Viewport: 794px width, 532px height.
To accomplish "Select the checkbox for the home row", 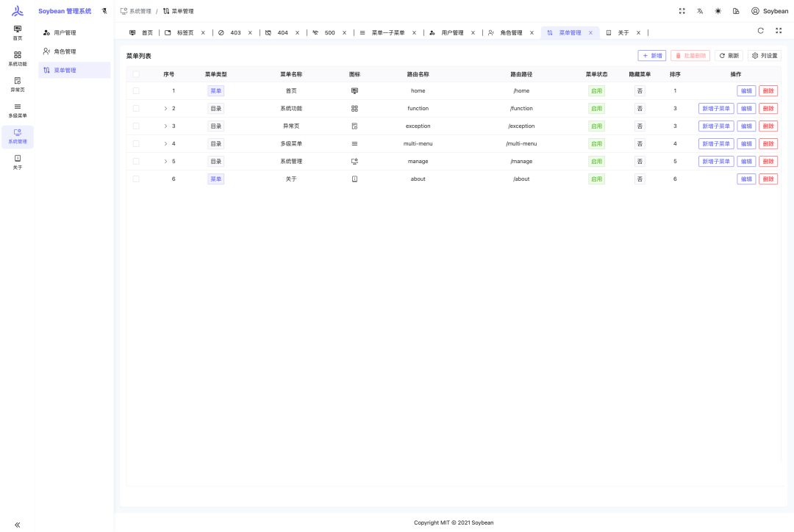I will (136, 91).
